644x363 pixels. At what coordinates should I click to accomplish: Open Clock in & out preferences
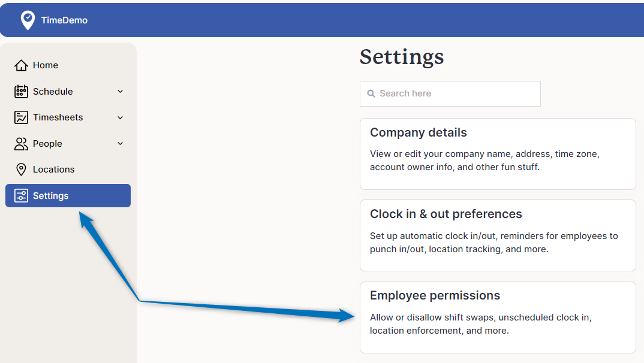tap(498, 235)
